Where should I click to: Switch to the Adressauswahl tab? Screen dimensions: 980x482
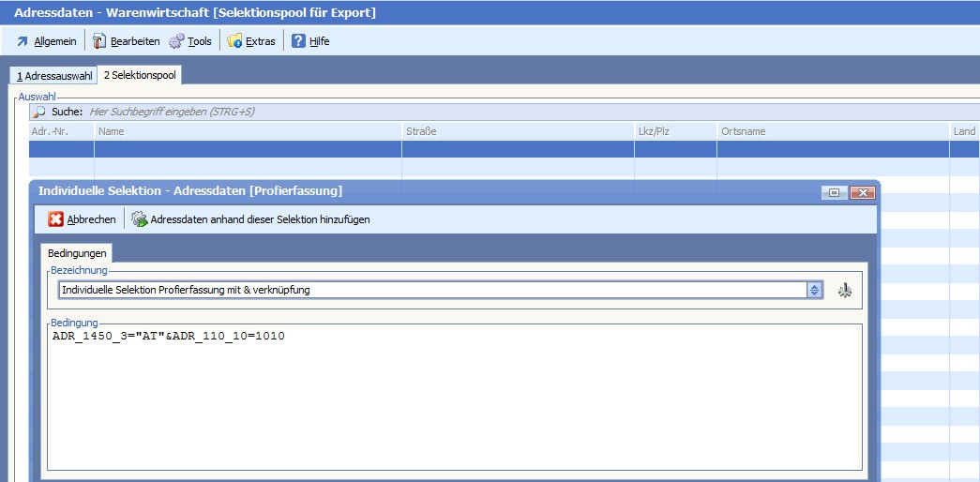click(53, 75)
